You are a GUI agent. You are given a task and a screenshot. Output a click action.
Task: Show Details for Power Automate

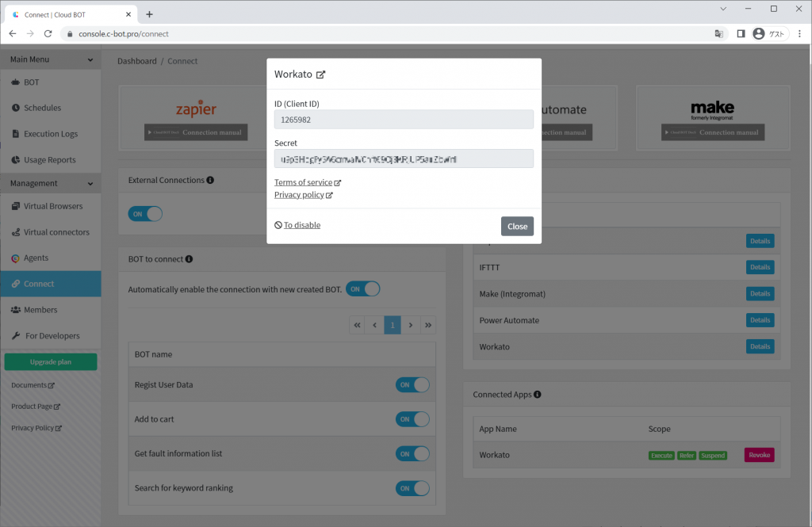click(x=760, y=320)
